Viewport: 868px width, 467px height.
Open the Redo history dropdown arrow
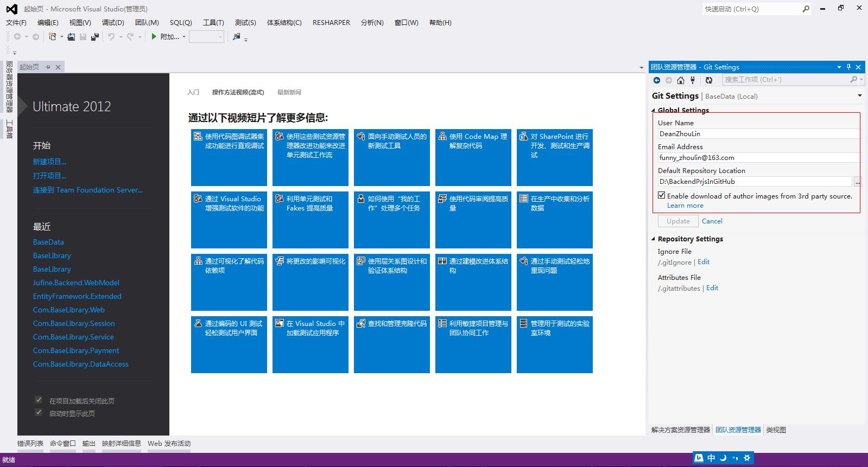point(140,37)
